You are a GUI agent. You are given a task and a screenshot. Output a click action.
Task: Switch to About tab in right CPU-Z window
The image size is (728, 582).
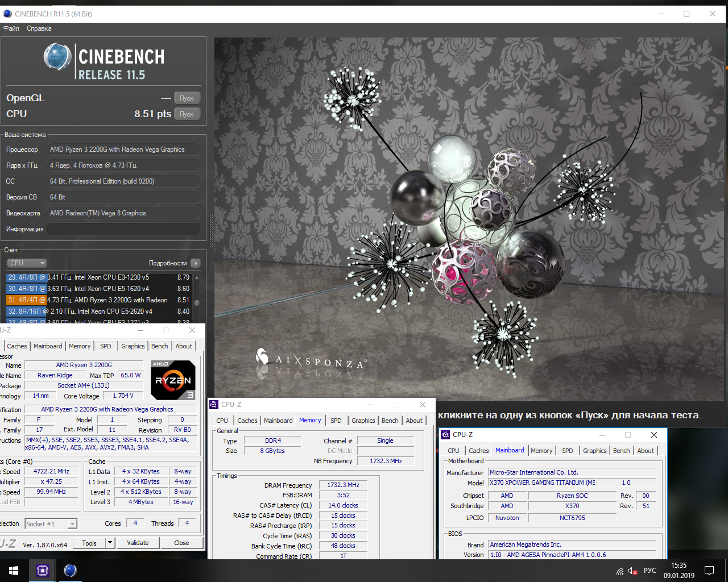point(646,451)
